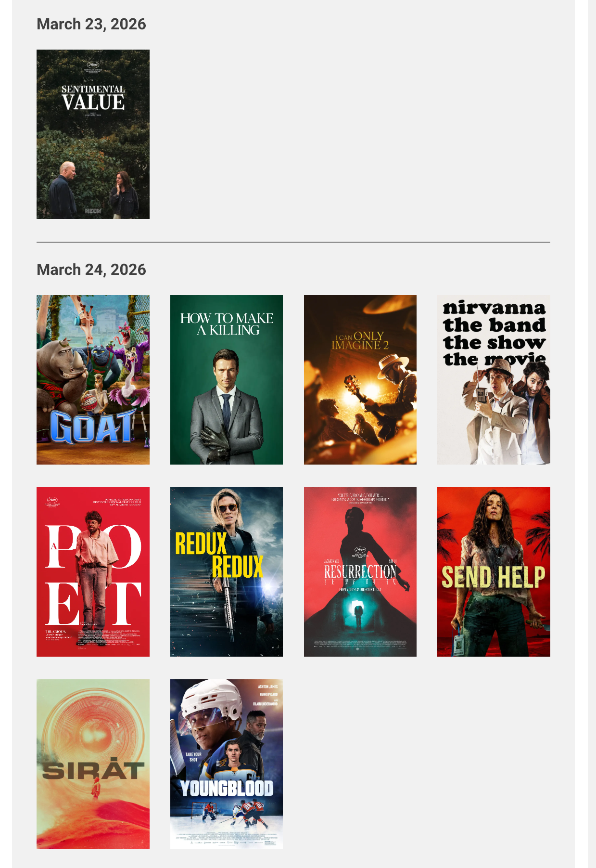Open I Can Only Imagine 2 poster
Screen dimensions: 596x868
[360, 380]
